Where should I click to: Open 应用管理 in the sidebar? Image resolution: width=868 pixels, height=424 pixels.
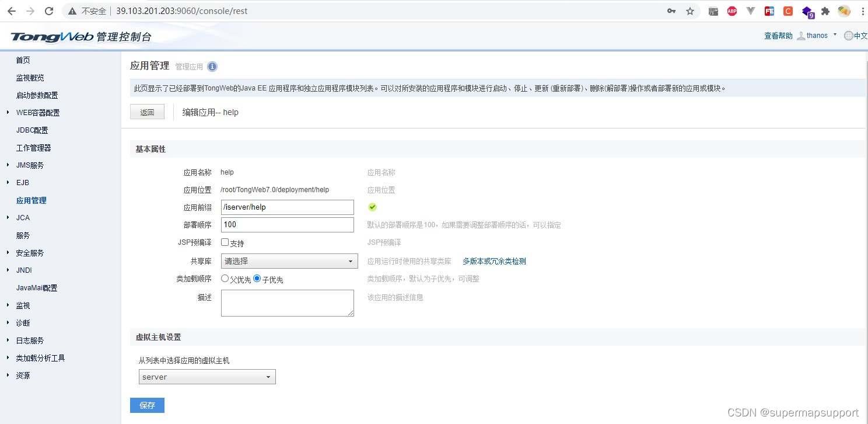coord(31,200)
